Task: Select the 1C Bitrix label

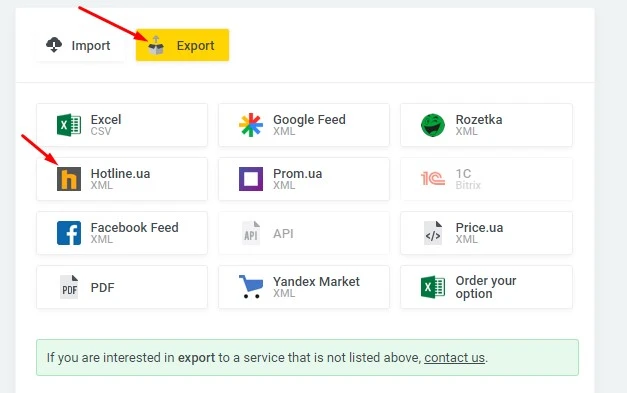Action: tap(468, 179)
